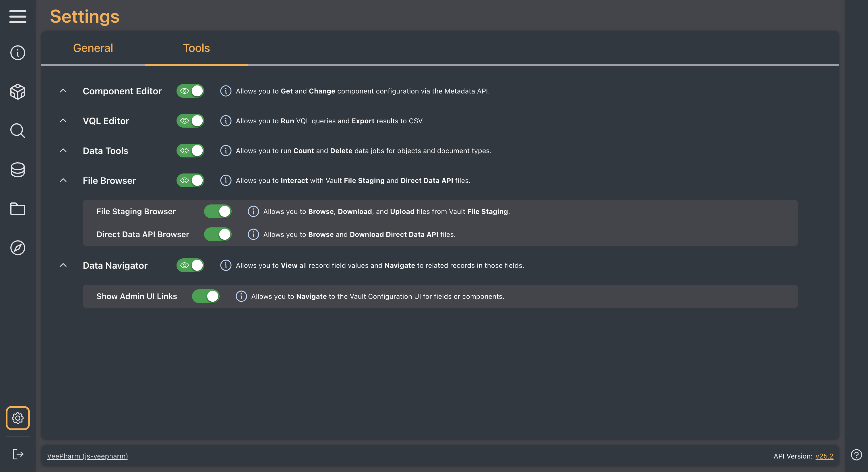This screenshot has height=472, width=868.
Task: Collapse the File Browser section chevron
Action: point(63,180)
